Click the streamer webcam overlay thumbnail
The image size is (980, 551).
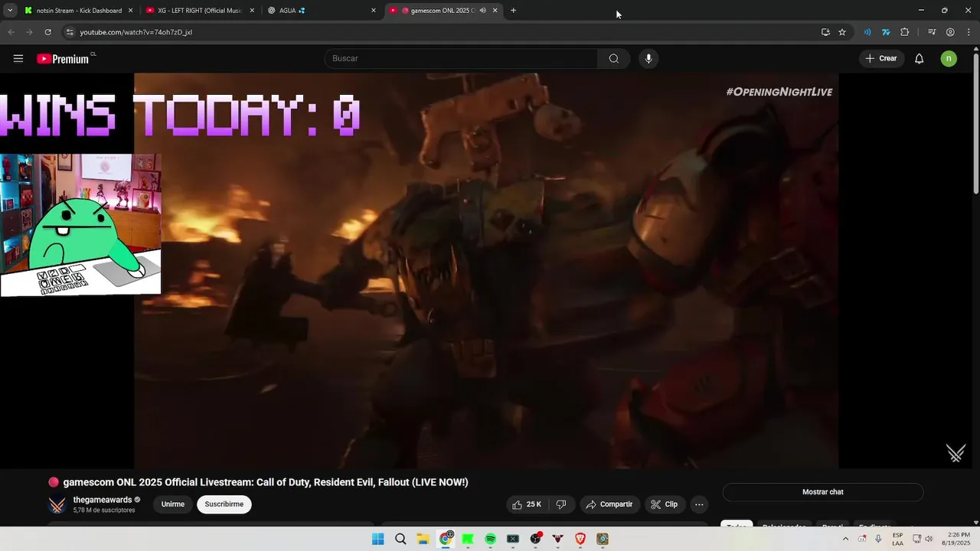tap(80, 224)
